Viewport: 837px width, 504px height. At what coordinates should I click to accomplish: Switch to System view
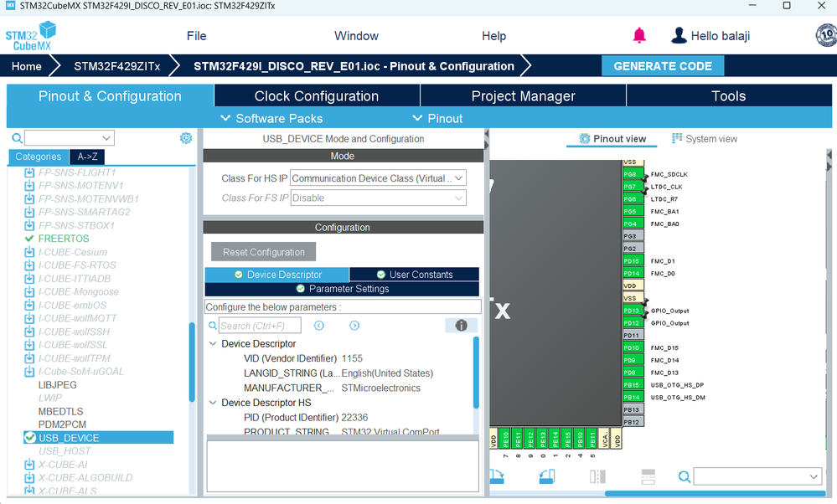pyautogui.click(x=705, y=139)
